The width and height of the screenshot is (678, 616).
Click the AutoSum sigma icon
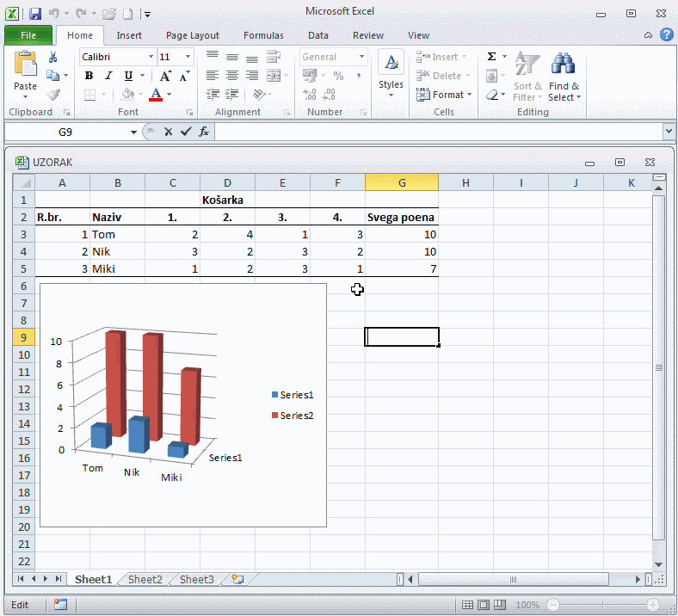pos(491,57)
